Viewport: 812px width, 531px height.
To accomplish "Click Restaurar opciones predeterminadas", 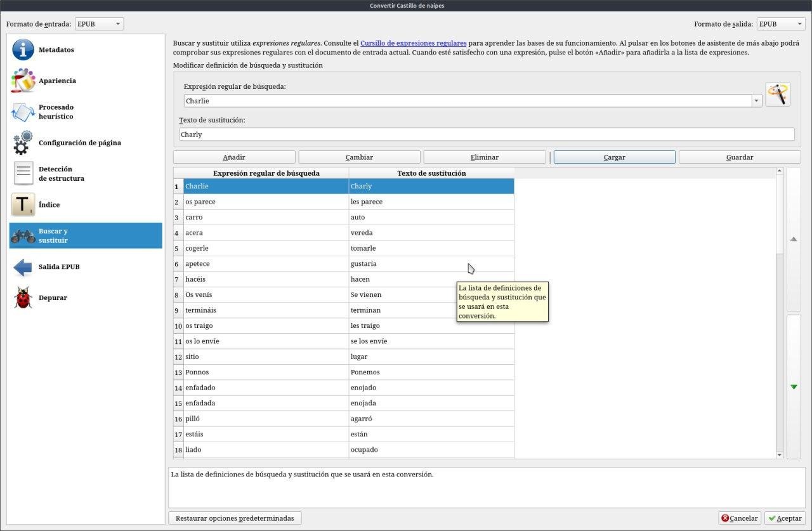I will pos(235,518).
